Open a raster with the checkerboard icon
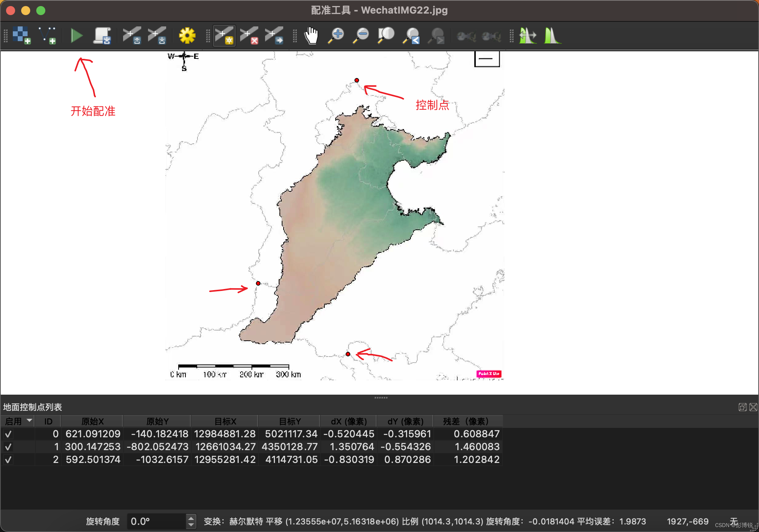The image size is (759, 532). tap(22, 35)
